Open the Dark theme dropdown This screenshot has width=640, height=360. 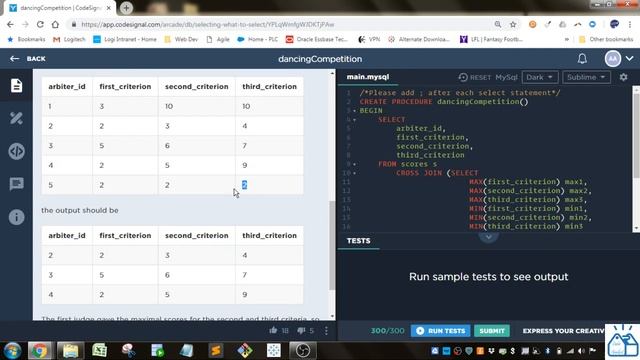539,77
